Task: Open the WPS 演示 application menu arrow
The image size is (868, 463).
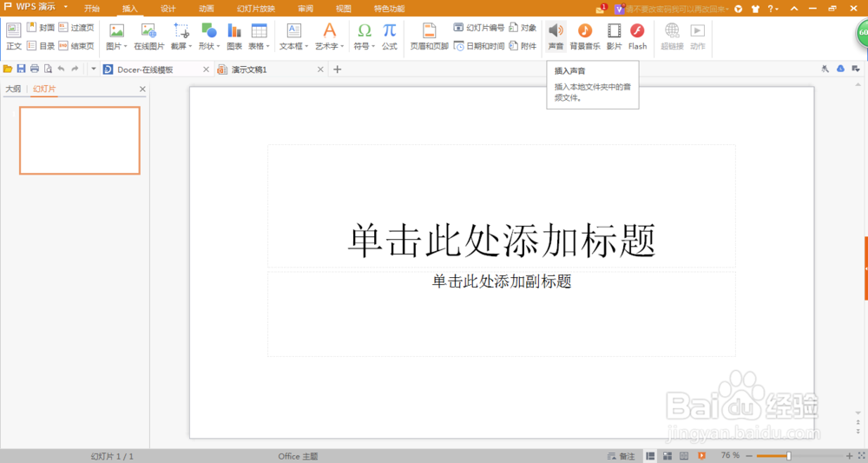Action: [66, 7]
